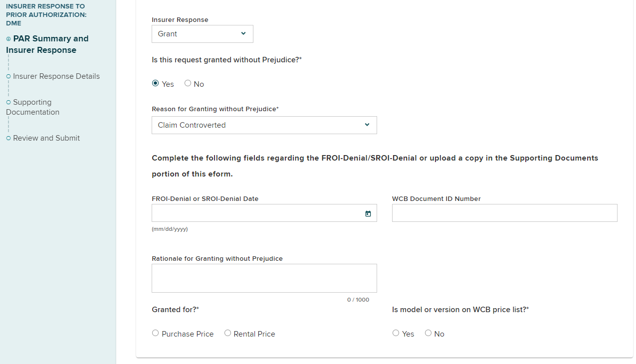Screen dimensions: 636x364
Task: Click the Rationale for Granting without Prejudice textbox
Action: click(x=264, y=278)
